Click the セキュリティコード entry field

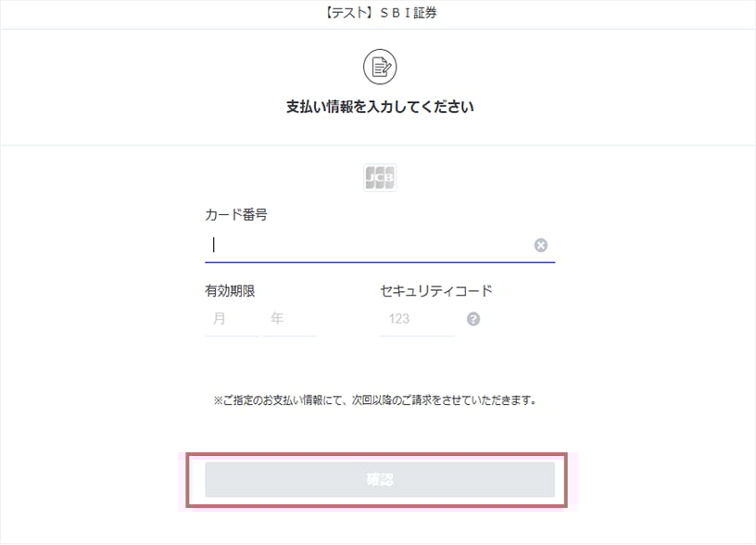[415, 319]
